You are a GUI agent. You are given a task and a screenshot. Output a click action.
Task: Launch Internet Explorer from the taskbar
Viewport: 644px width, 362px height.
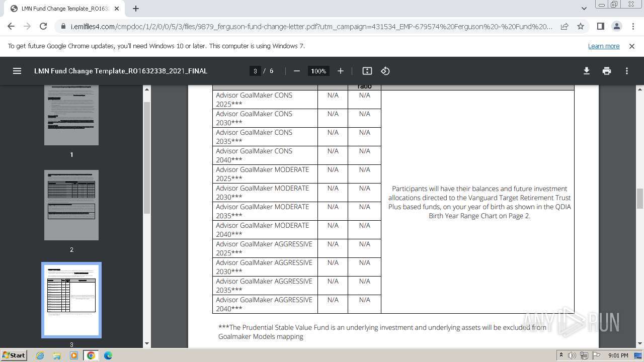coord(40,355)
